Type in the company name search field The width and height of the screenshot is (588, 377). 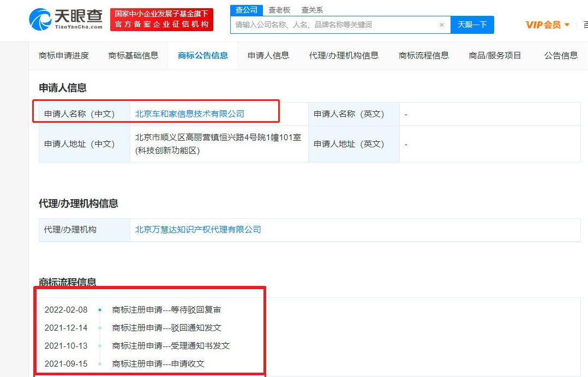point(334,25)
